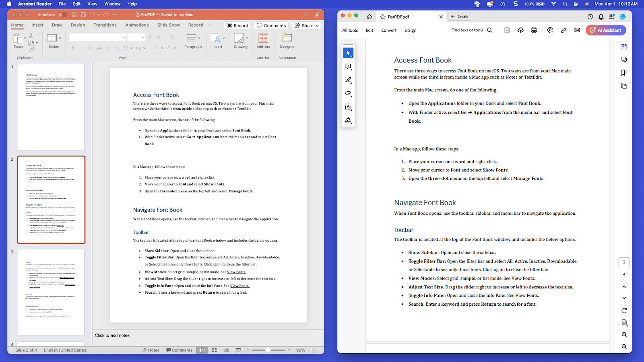This screenshot has height=362, width=644.
Task: Select slide 3 thumbnail in PowerPoint
Action: tap(51, 292)
